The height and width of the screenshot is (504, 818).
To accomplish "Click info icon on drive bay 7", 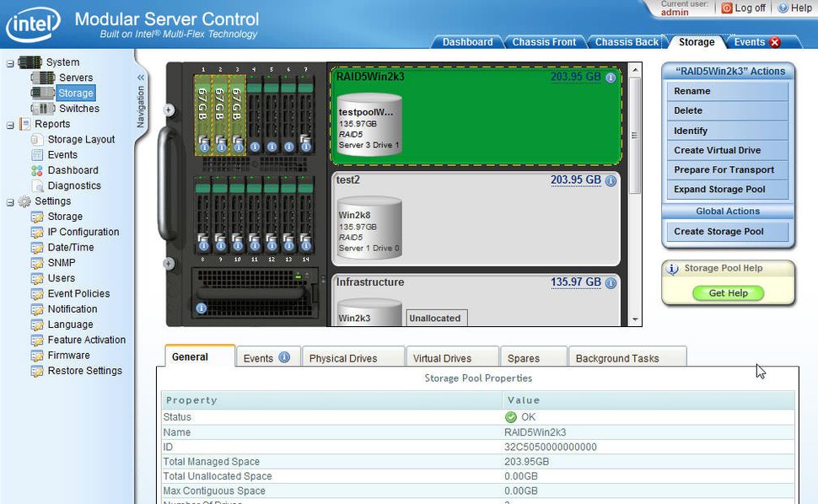I will [306, 147].
